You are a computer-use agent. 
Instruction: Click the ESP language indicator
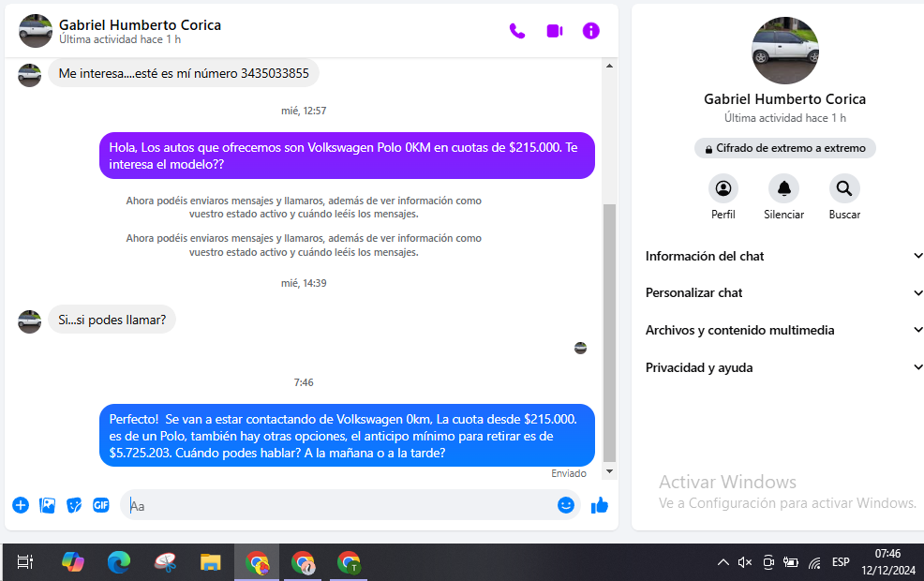[841, 562]
